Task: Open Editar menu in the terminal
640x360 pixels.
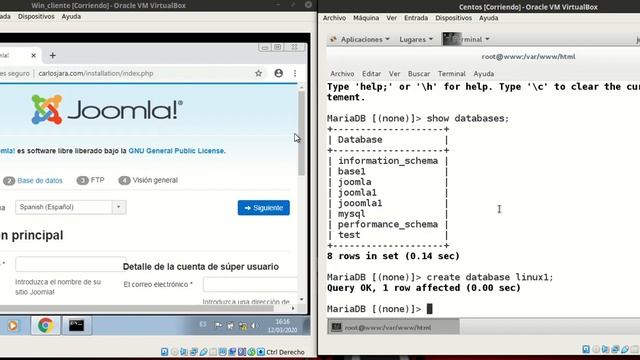Action: pos(371,74)
